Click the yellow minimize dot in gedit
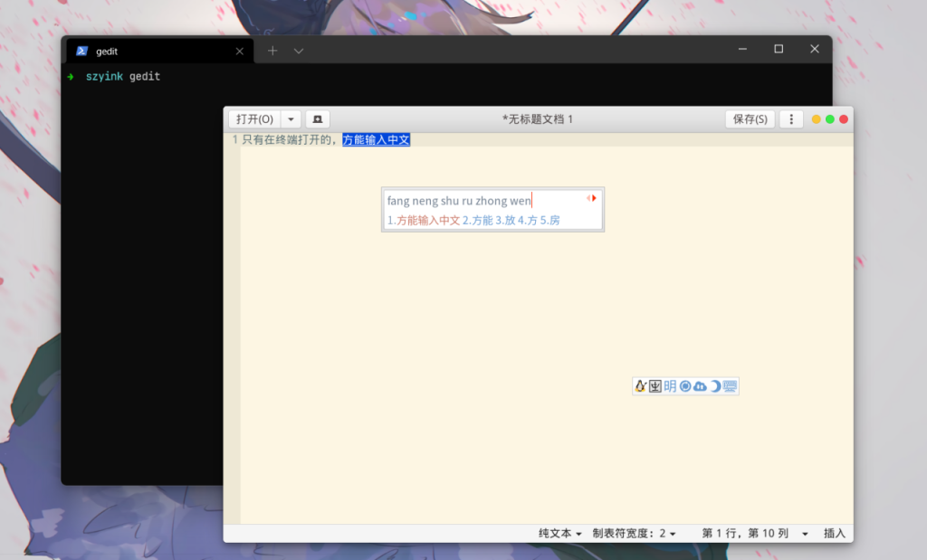 click(816, 119)
